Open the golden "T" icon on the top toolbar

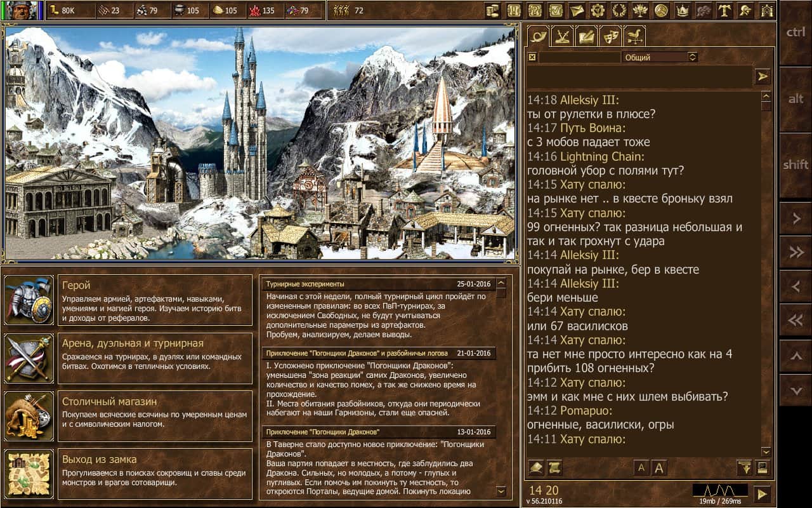coord(724,10)
